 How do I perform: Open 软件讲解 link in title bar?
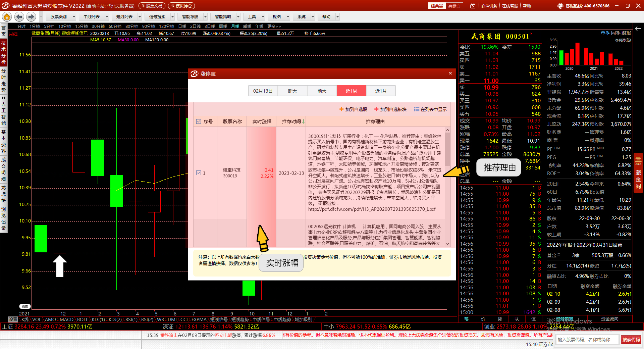click(x=489, y=6)
